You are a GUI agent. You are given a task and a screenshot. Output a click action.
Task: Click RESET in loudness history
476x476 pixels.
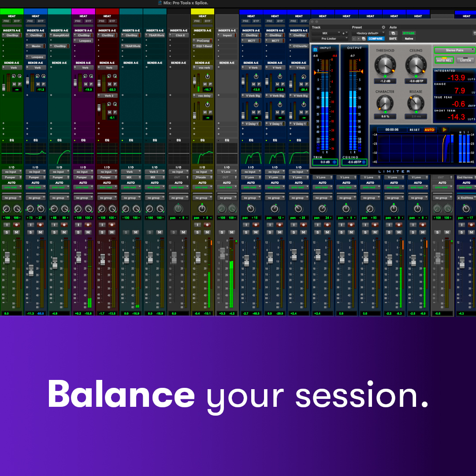(x=414, y=130)
